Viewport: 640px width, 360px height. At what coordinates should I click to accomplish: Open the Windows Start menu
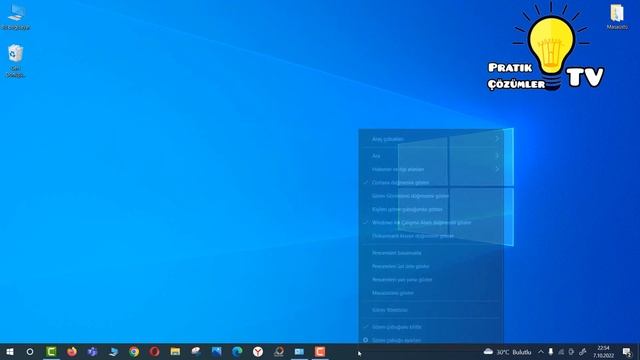(10, 351)
